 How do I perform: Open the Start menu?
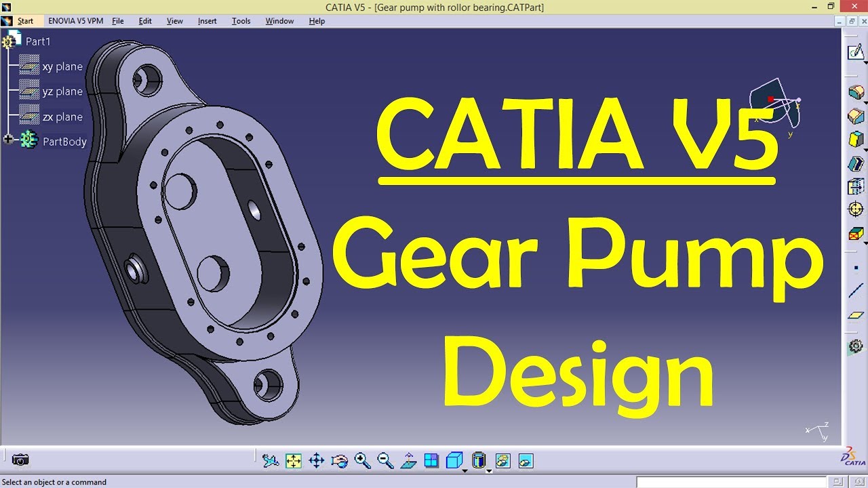click(x=25, y=21)
